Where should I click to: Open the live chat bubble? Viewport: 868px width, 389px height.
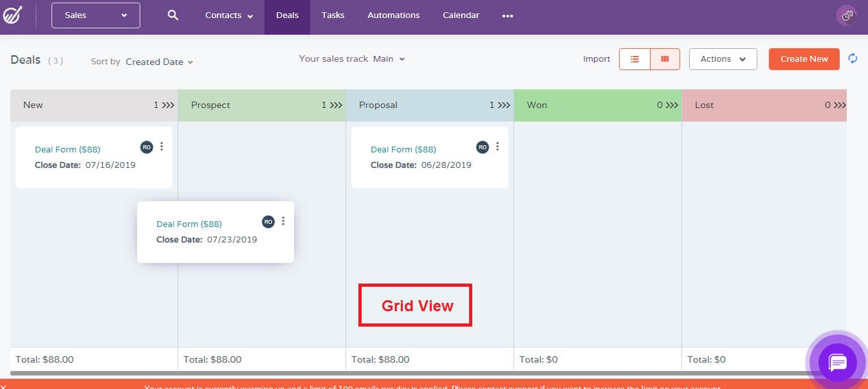pyautogui.click(x=837, y=363)
